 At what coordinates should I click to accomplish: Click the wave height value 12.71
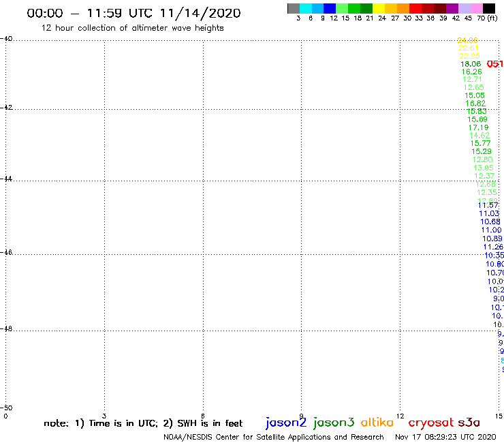click(x=472, y=79)
